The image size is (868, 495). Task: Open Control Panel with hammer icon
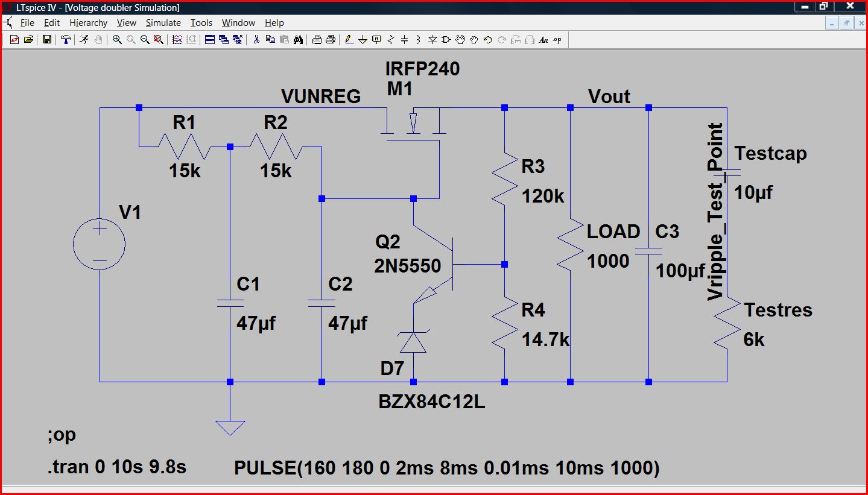pyautogui.click(x=66, y=40)
